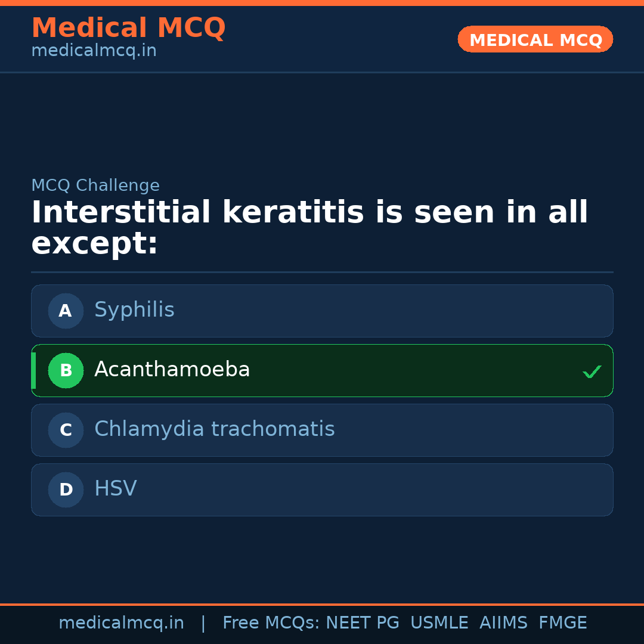Image resolution: width=644 pixels, height=644 pixels.
Task: Click the "Free MCQs:" footer label
Action: [x=271, y=623]
